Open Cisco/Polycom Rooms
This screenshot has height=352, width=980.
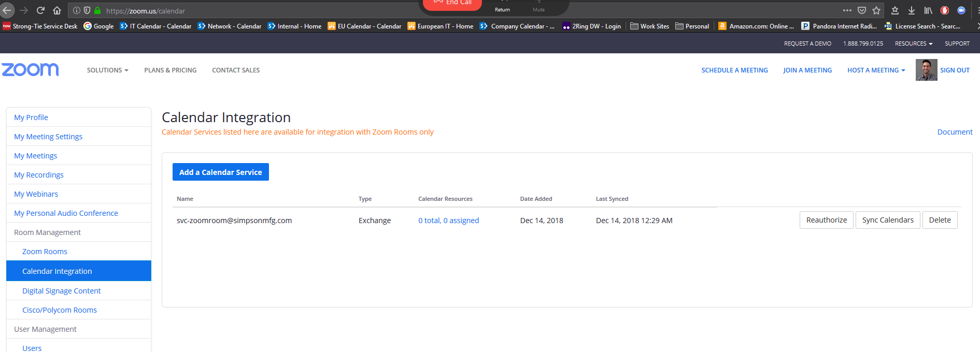(79, 310)
